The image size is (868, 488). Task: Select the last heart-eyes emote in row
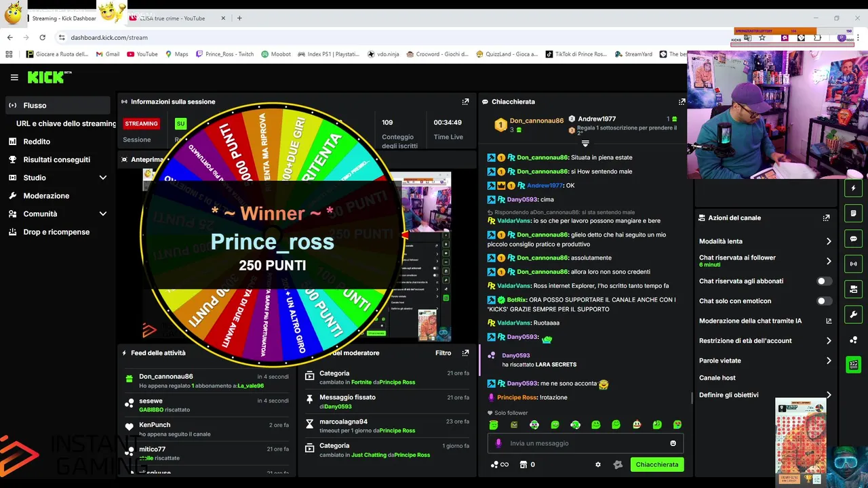677,425
